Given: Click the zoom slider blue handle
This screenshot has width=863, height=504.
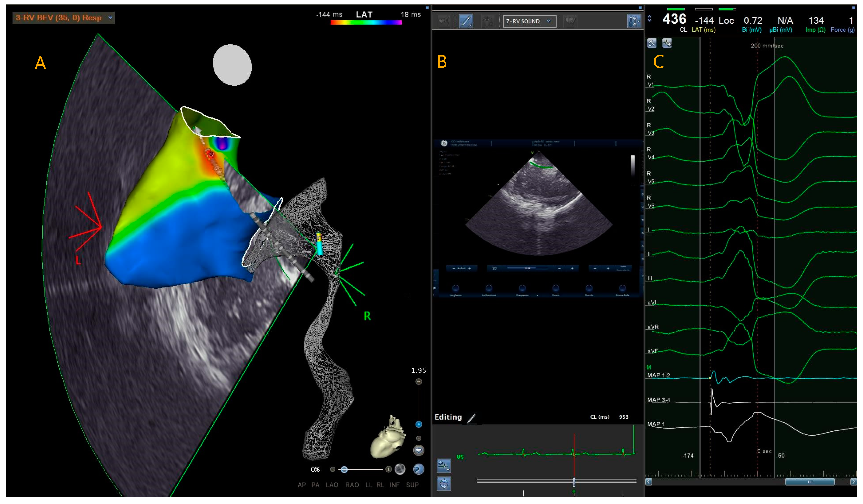Looking at the screenshot, I should (418, 425).
